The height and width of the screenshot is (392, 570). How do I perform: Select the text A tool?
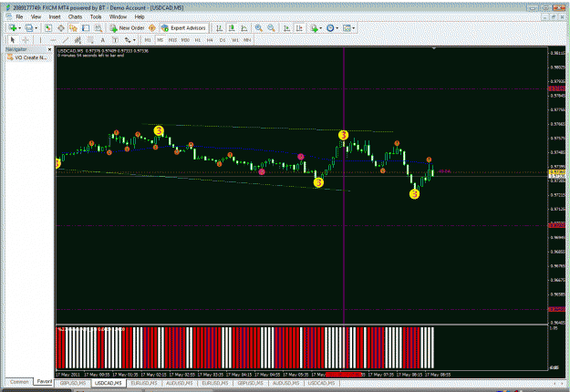102,40
